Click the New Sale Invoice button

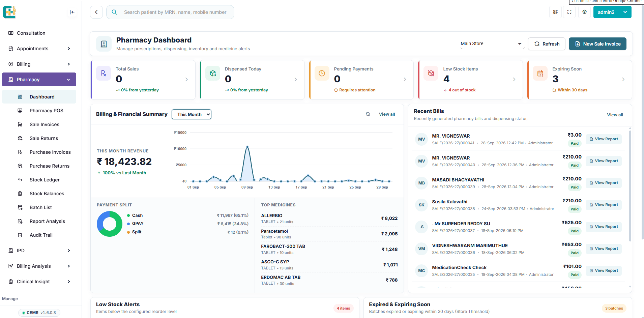597,44
